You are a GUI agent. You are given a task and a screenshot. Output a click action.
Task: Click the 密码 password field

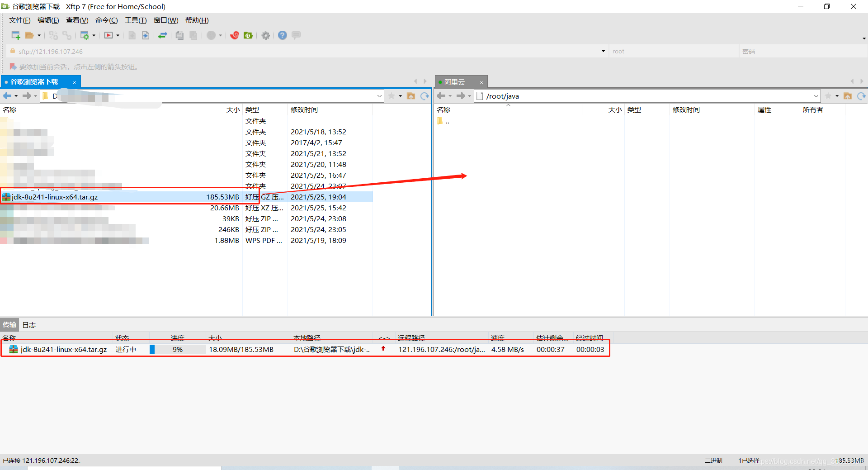tap(802, 51)
